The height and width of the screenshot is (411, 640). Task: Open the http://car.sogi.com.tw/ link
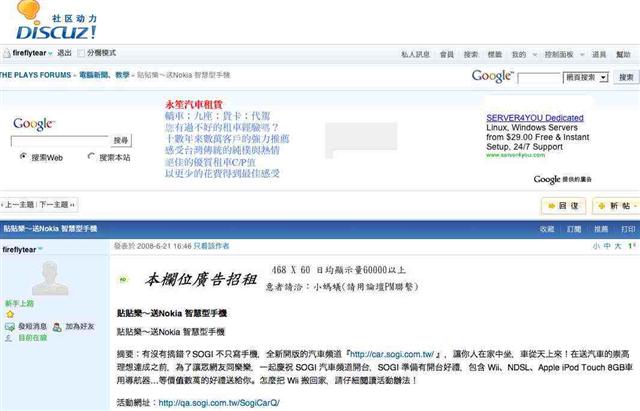pyautogui.click(x=392, y=354)
